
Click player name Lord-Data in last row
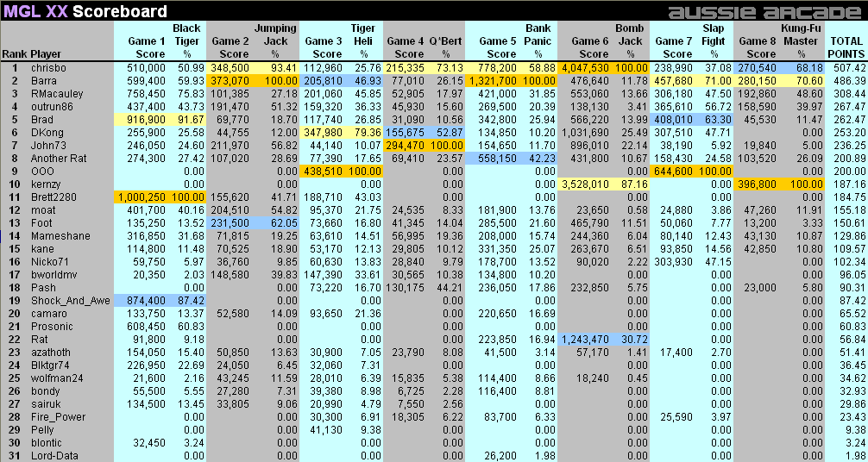click(54, 455)
